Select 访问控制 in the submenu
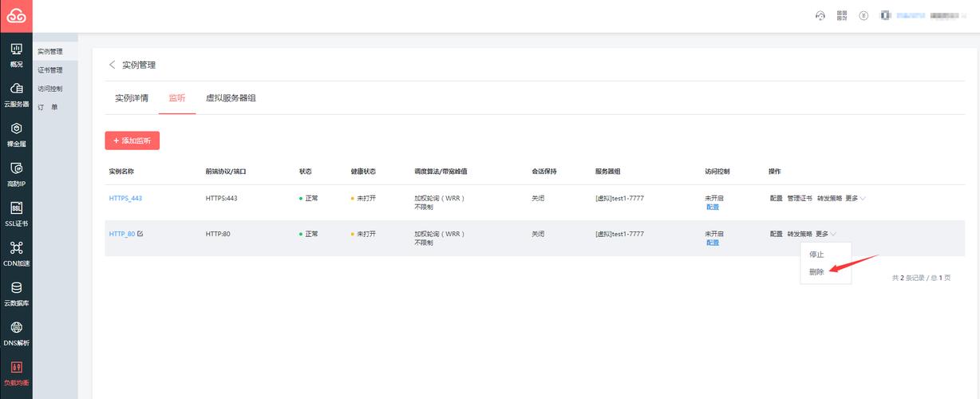The height and width of the screenshot is (399, 980). [50, 89]
